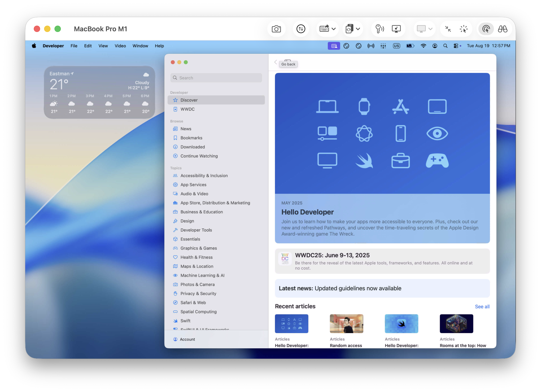Click the inward arrows scaling icon
The image size is (541, 392).
point(448,29)
